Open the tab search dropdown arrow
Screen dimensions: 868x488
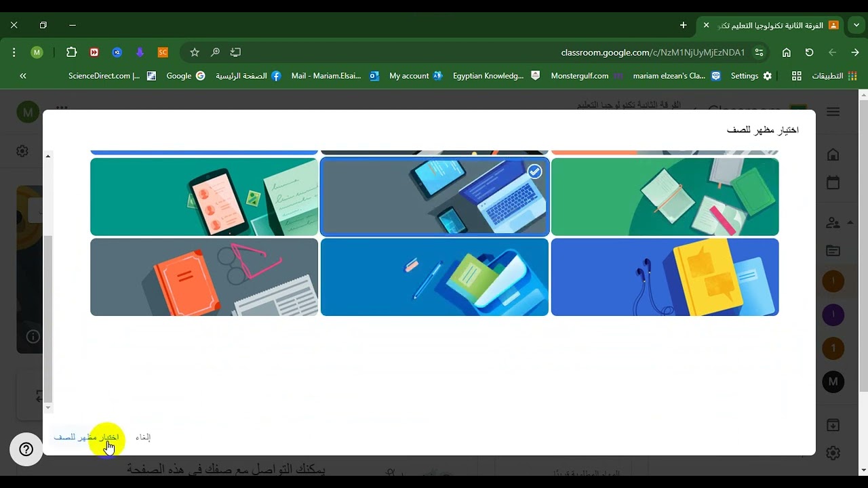tap(856, 25)
